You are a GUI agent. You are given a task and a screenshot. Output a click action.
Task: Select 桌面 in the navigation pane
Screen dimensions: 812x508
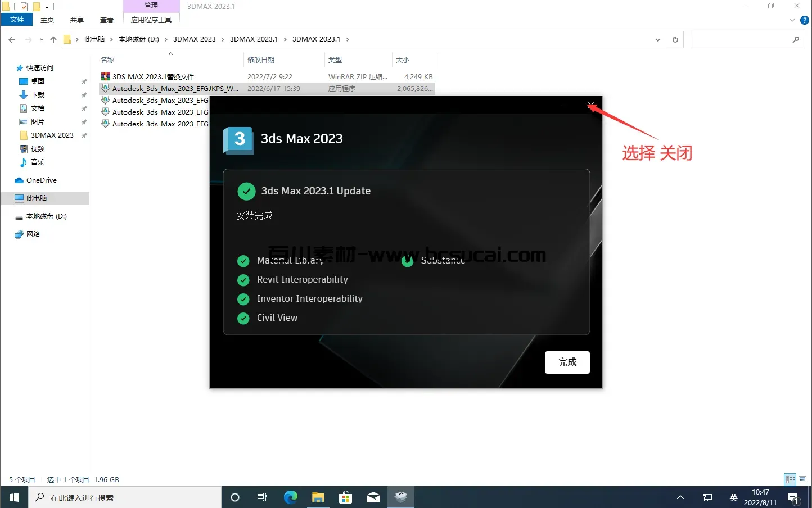(x=38, y=81)
